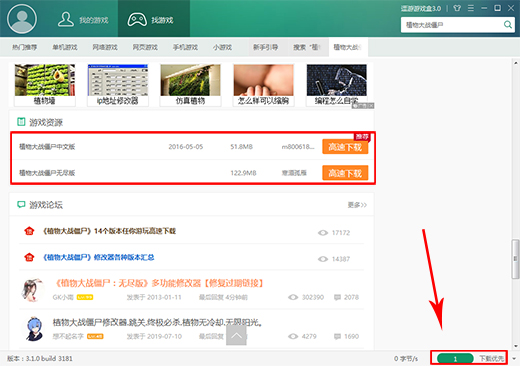Click the comment icon beside 1690
This screenshot has width=520, height=366.
337,336
